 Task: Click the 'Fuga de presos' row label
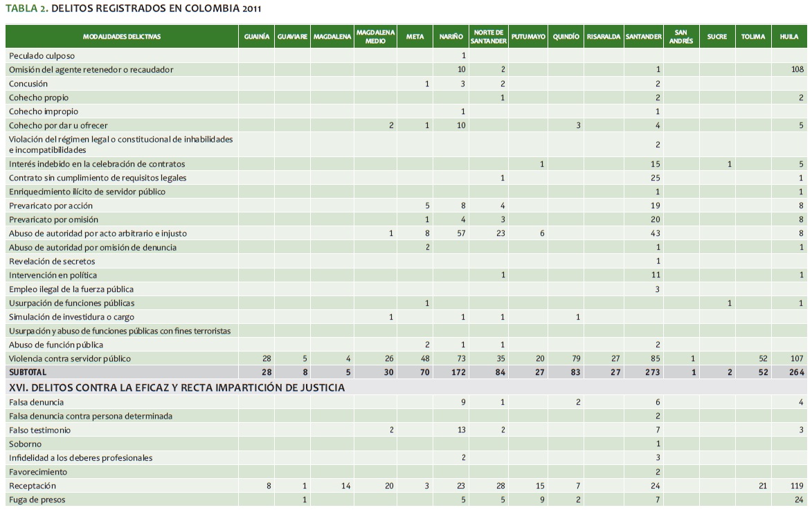coord(37,500)
